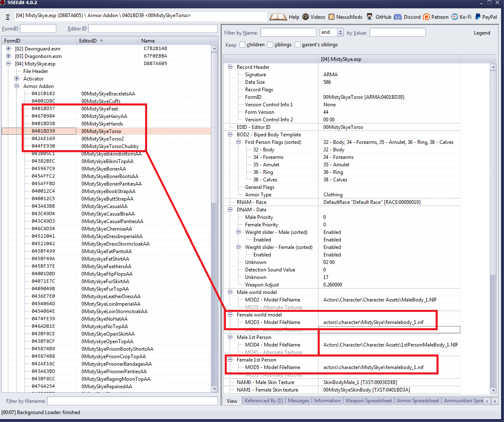Viewport: 504px width, 422px height.
Task: Sort by FormID column header
Action: tap(39, 40)
